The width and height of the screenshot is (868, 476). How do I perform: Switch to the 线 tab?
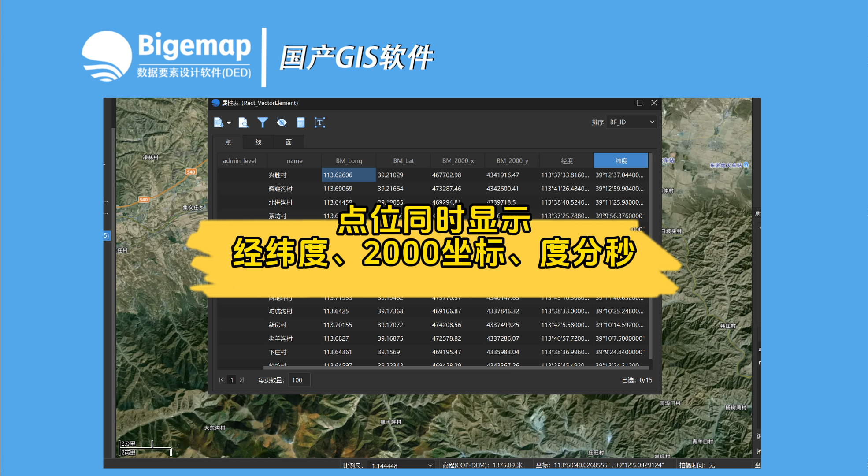[258, 142]
